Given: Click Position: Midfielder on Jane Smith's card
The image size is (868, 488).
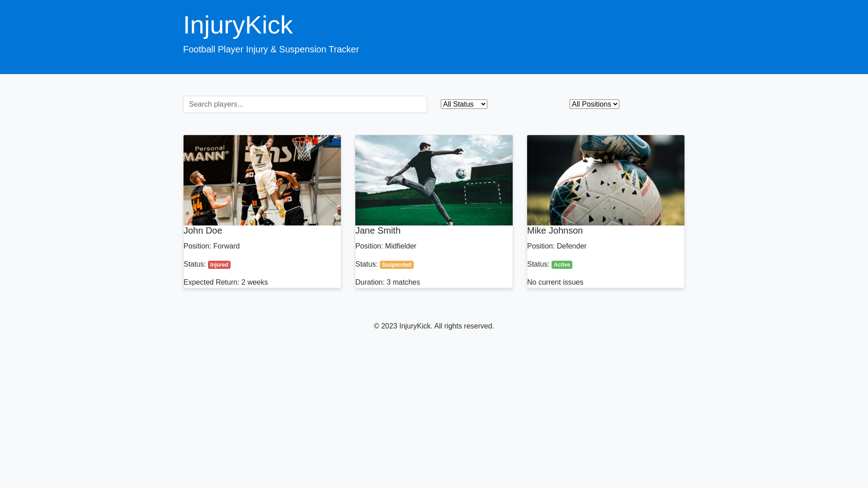Looking at the screenshot, I should (x=386, y=246).
